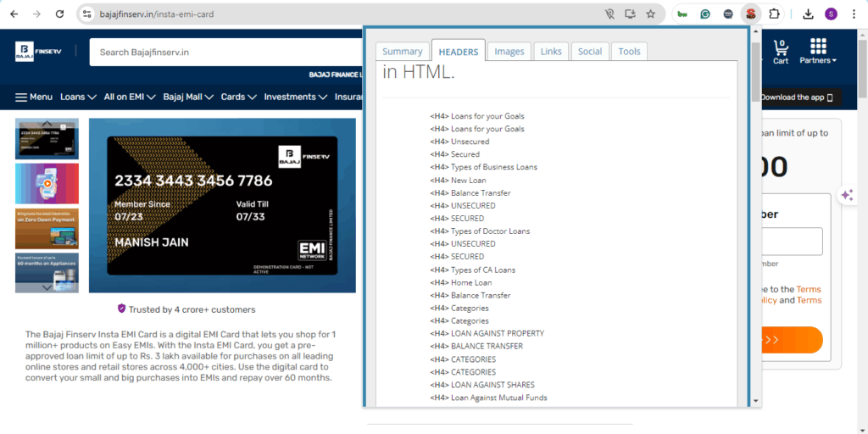Click the page scrollbar up arrow
Viewport: 868px width, 434px height.
click(x=862, y=34)
